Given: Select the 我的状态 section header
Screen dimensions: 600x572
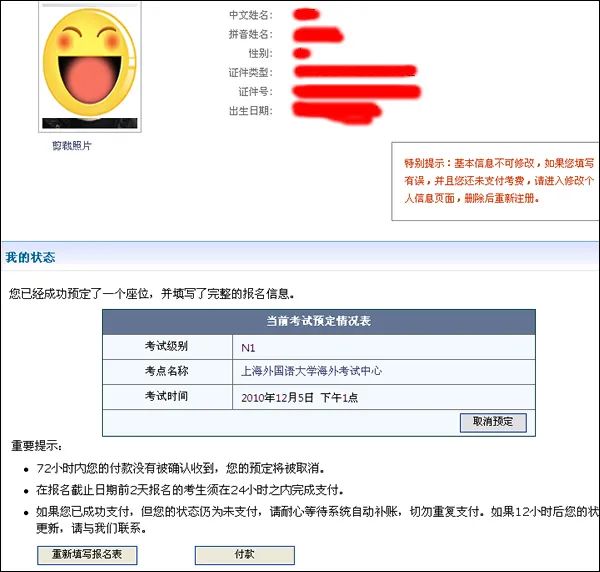Looking at the screenshot, I should tap(31, 257).
